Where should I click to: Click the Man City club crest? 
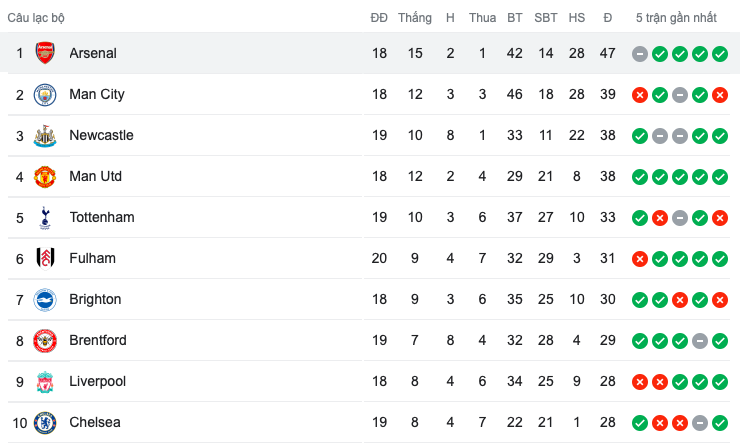pos(45,94)
